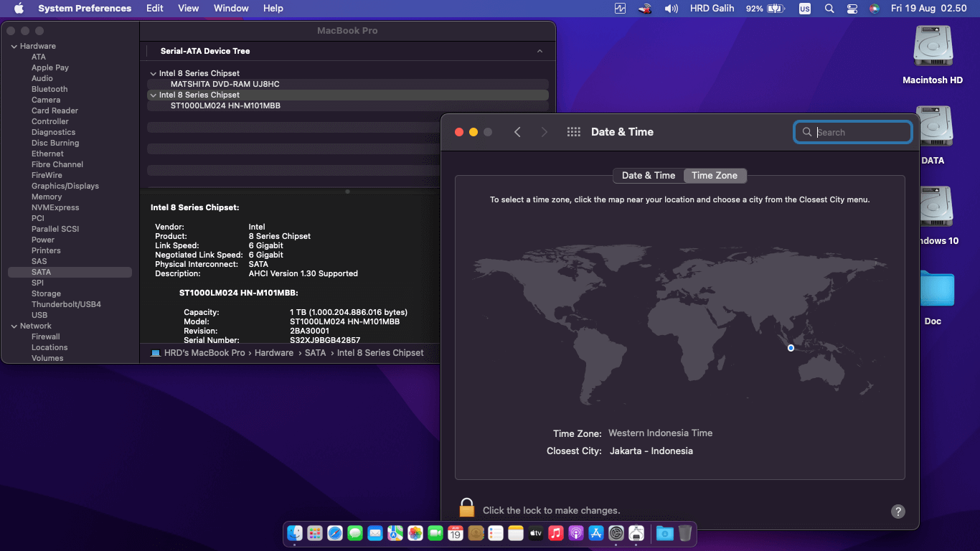Image resolution: width=980 pixels, height=551 pixels.
Task: Click System Preferences icon in the Dock
Action: tap(616, 533)
